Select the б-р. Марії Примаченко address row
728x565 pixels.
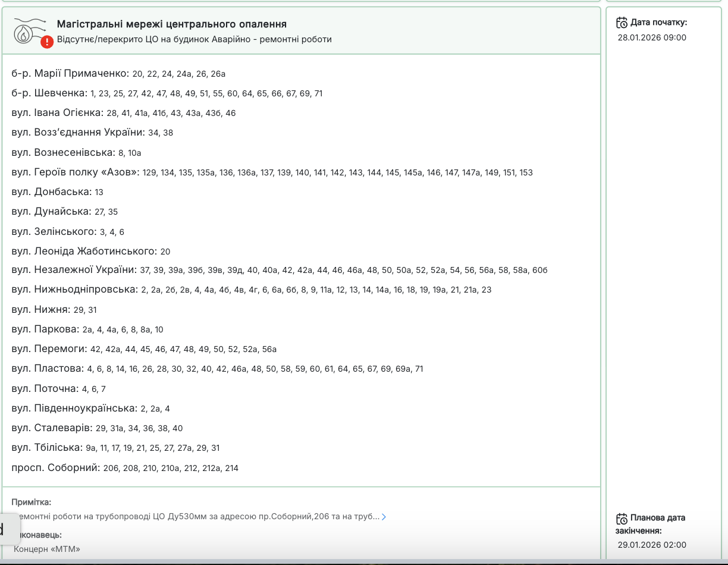(118, 74)
